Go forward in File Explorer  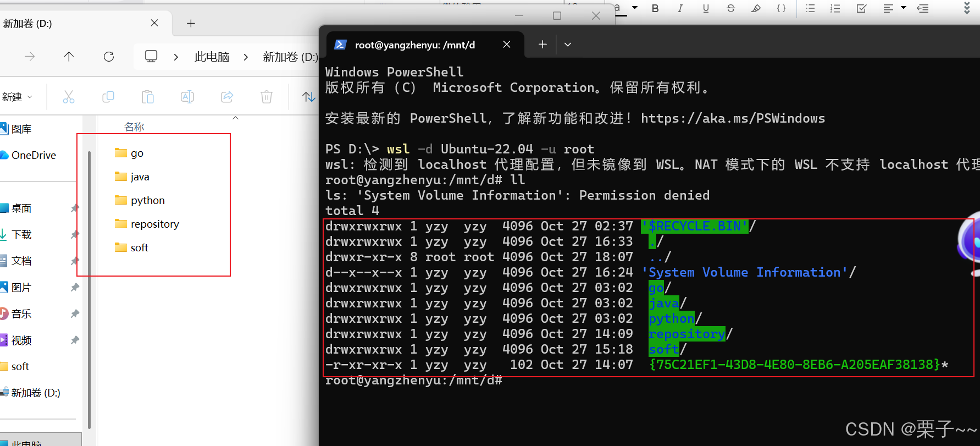tap(30, 57)
